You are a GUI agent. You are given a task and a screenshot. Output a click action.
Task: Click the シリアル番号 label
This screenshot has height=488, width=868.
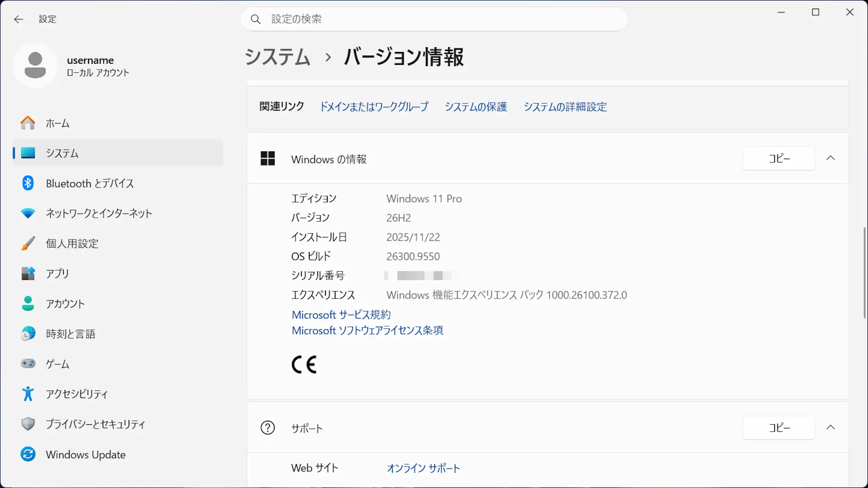[x=317, y=276]
